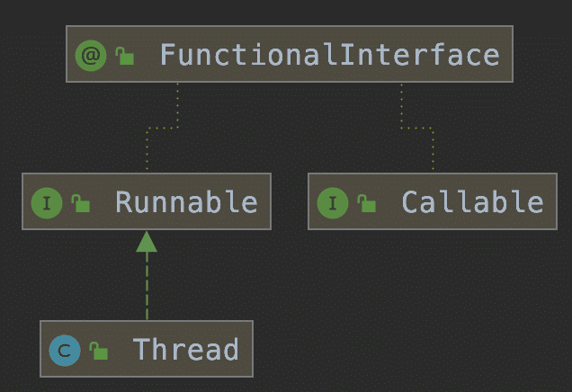572x392 pixels.
Task: Click the public lock icon beside FunctionalInterface
Action: pyautogui.click(x=125, y=56)
